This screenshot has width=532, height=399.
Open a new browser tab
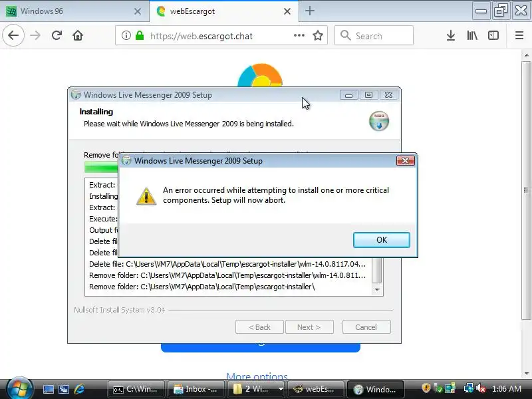[x=309, y=11]
